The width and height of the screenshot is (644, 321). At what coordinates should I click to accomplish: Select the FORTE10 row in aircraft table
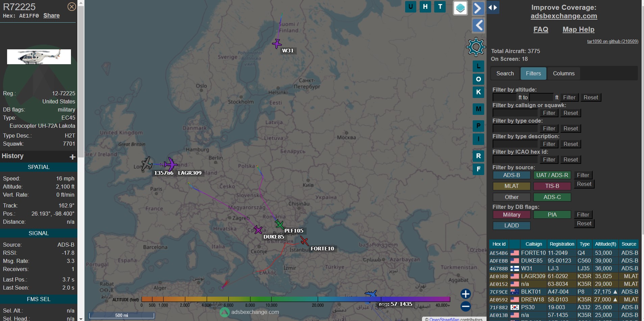point(564,253)
